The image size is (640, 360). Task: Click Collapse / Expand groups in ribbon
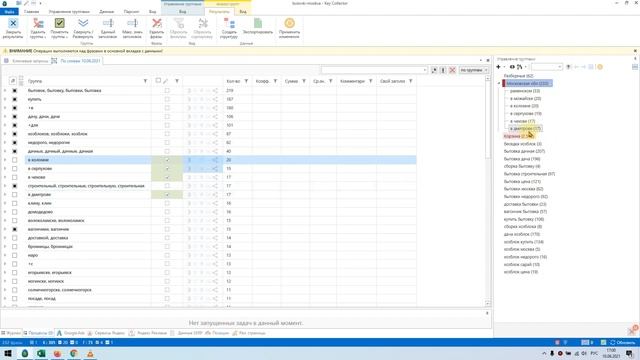83,28
